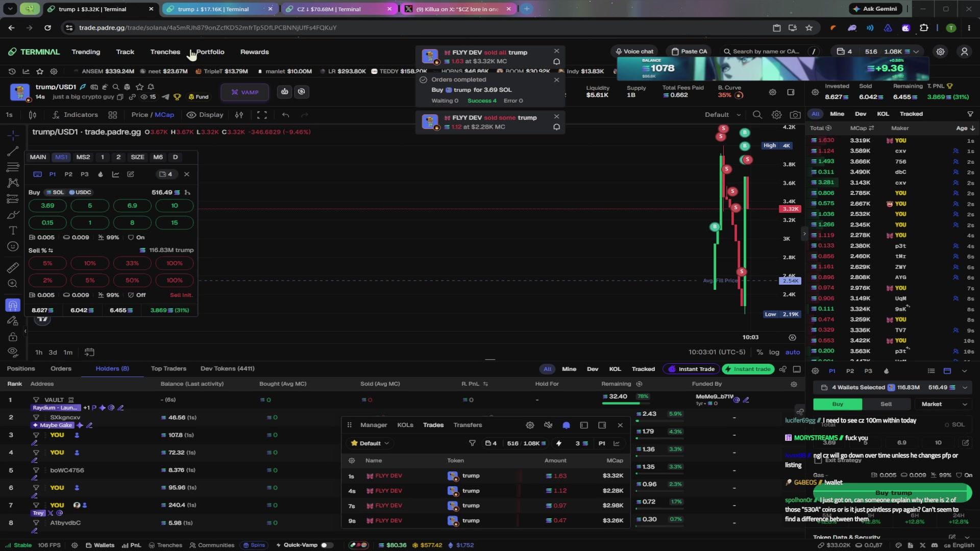Click the Search by name or CA field

766,52
